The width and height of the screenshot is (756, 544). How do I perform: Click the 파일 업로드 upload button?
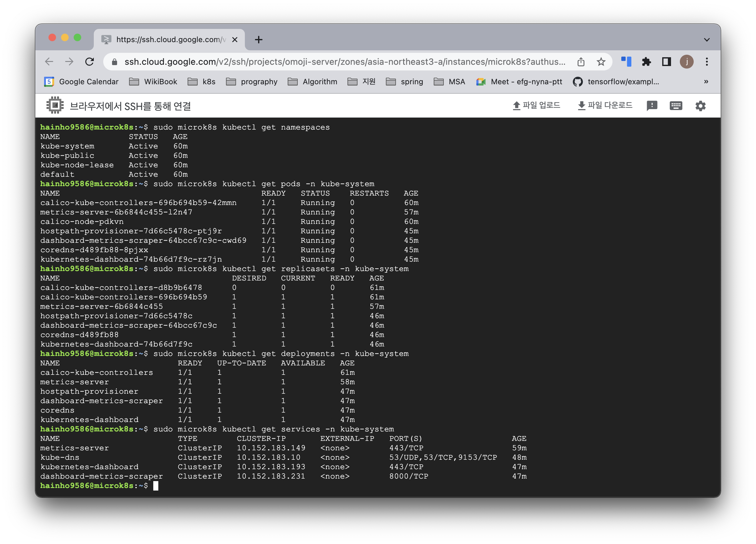point(536,106)
